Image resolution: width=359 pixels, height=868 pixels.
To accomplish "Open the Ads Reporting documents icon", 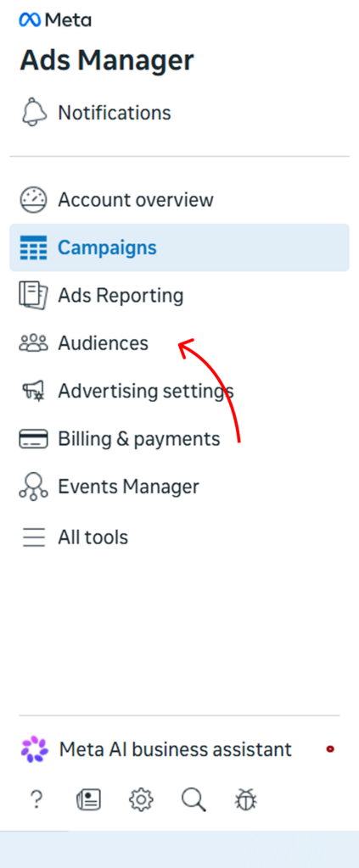I will coord(33,295).
